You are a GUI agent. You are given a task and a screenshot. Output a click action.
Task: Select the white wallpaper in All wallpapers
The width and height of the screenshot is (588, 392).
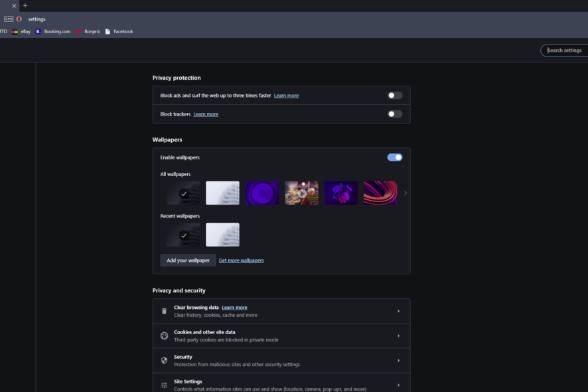(x=222, y=193)
